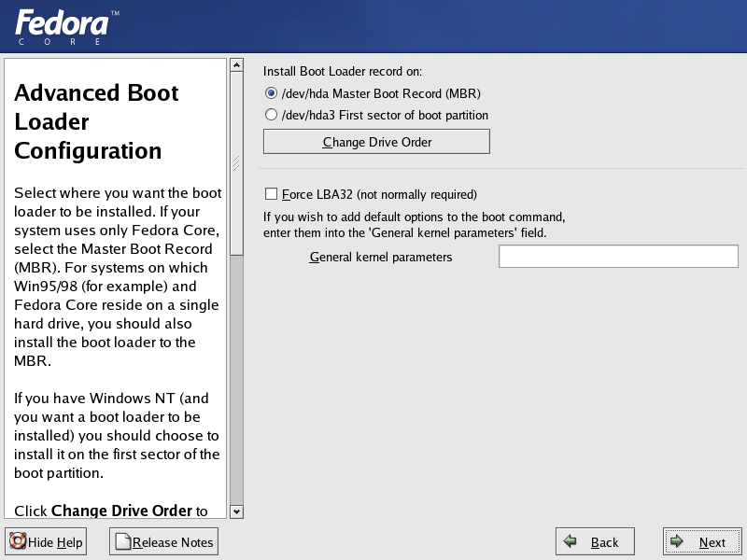
Task: Go to Next installer step
Action: pyautogui.click(x=702, y=541)
